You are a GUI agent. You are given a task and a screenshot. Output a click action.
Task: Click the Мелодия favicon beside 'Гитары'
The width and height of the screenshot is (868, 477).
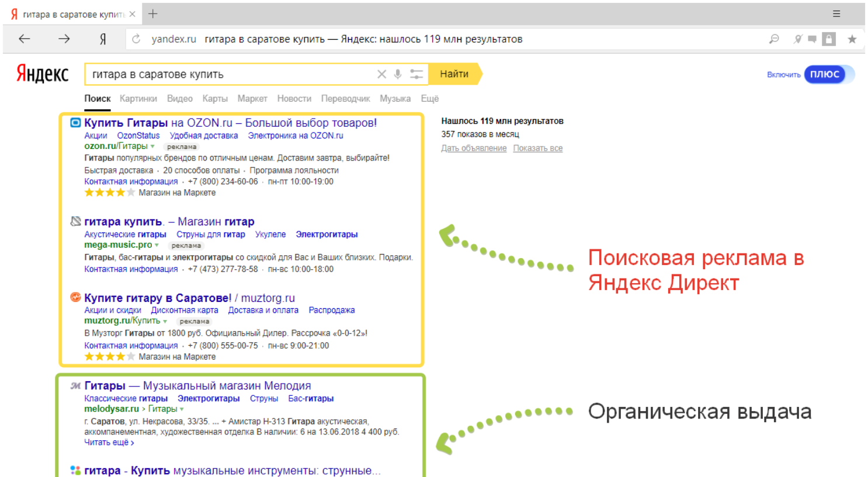tap(75, 385)
